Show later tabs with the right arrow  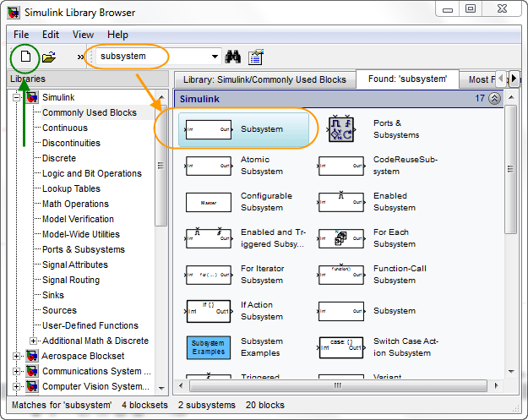tap(514, 79)
